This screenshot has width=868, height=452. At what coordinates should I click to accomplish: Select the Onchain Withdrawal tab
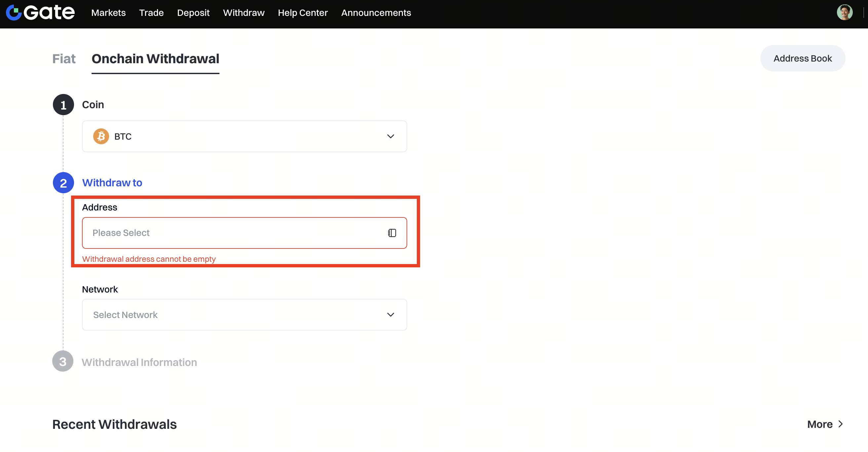click(155, 59)
